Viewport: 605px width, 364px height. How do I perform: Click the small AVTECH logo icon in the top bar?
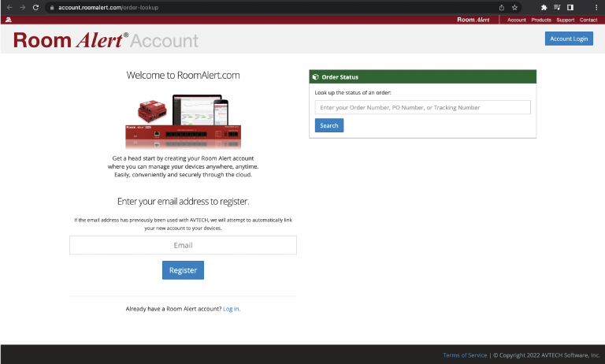click(9, 20)
